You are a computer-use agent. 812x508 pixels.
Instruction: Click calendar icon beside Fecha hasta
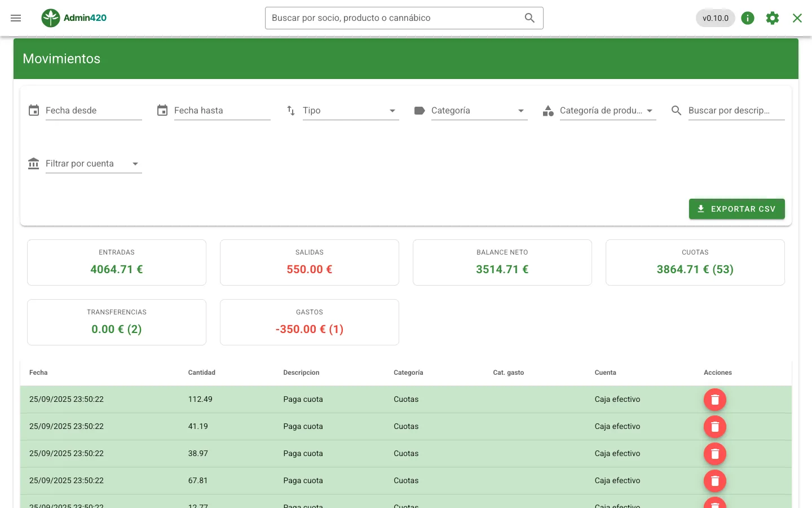coord(162,111)
